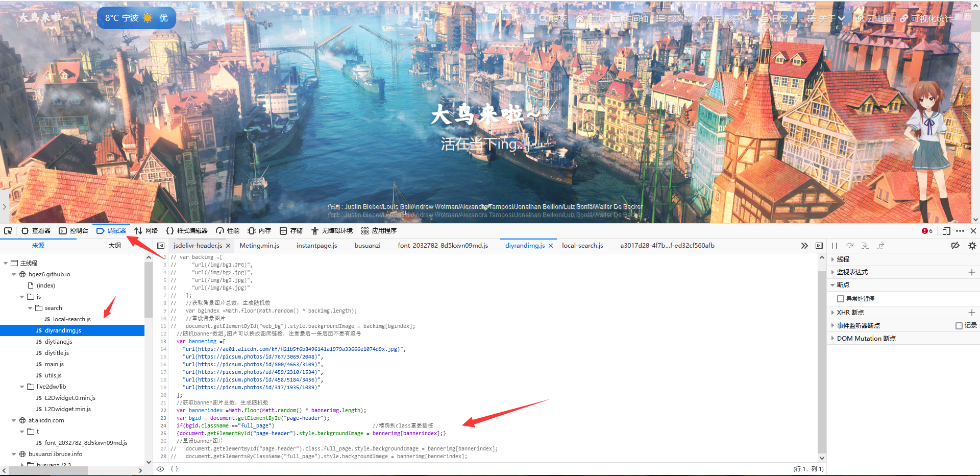980x476 pixels.
Task: Enable the Log (记录) checkbox
Action: (x=959, y=325)
